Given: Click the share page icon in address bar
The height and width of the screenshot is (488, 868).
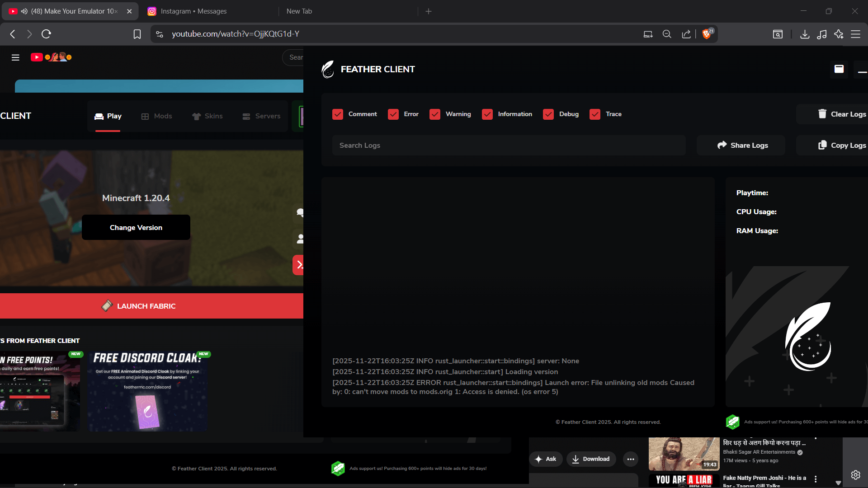Looking at the screenshot, I should (686, 34).
